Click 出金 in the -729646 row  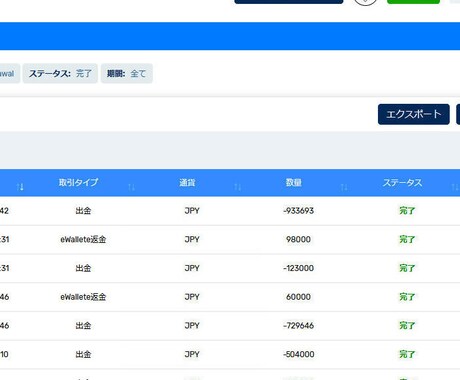[x=83, y=325]
